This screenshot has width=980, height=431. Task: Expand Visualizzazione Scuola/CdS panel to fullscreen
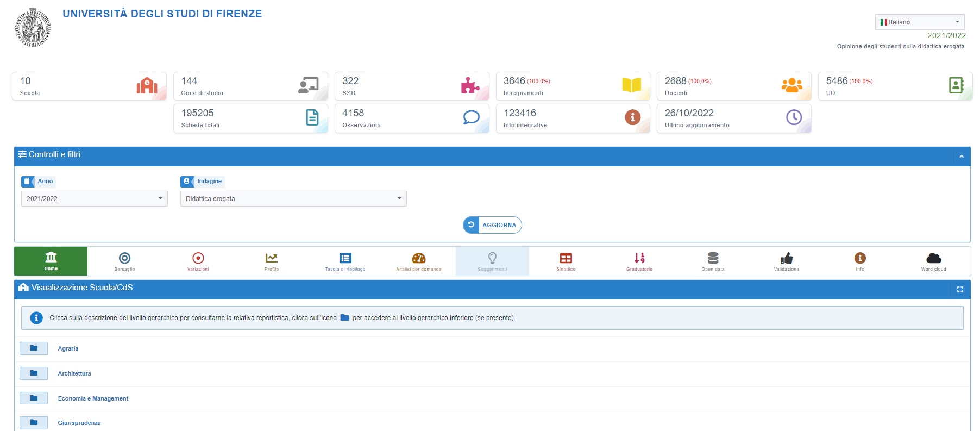coord(960,290)
